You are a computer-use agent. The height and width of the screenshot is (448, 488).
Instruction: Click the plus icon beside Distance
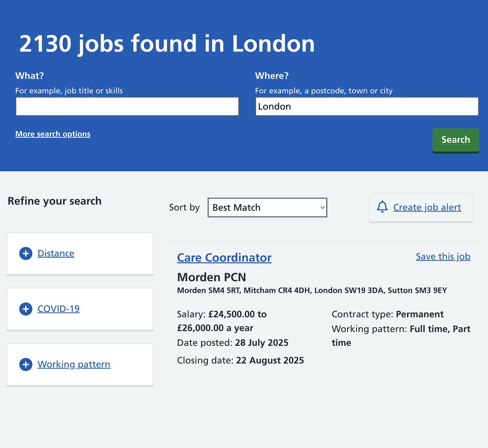tap(26, 254)
